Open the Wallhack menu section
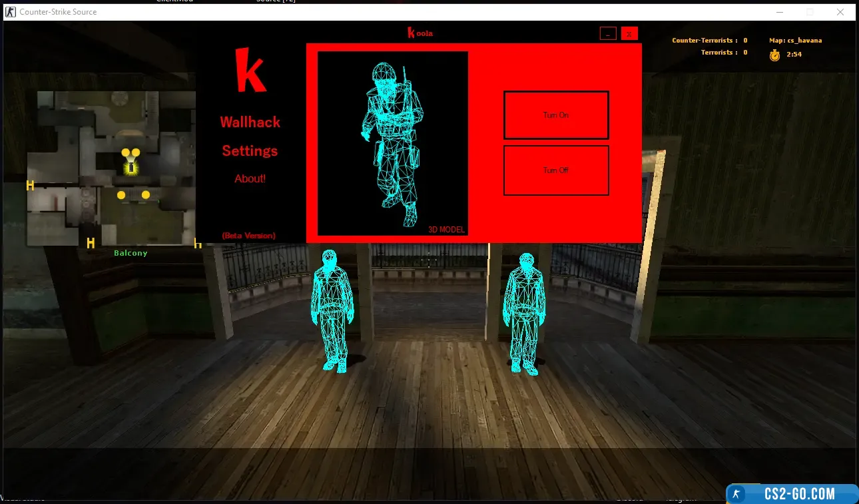This screenshot has width=859, height=504. click(250, 123)
